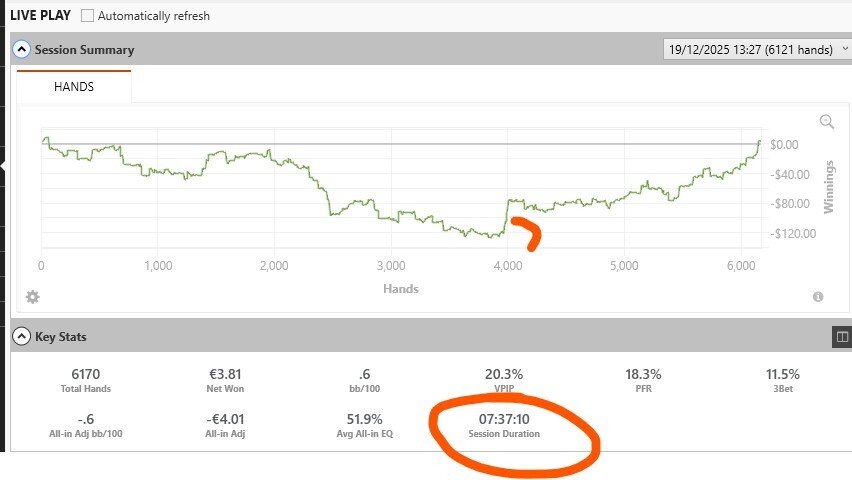Click the Avg All-in EQ stat
The height and width of the screenshot is (480, 852).
[x=361, y=426]
